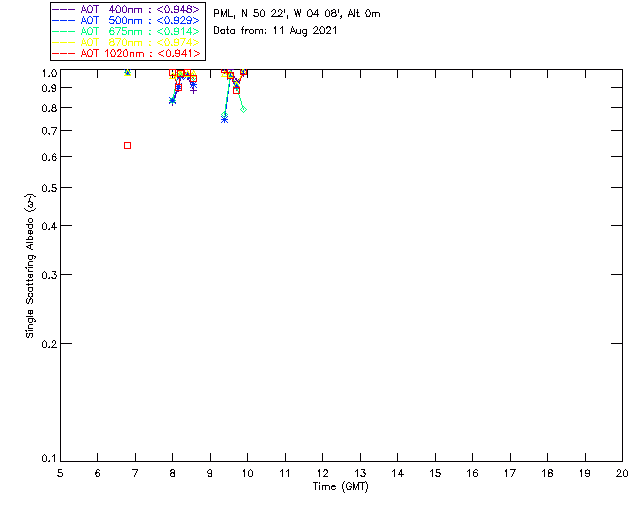Click the AOT 1020nm legend entry
640x512 pixels.
tap(126, 53)
